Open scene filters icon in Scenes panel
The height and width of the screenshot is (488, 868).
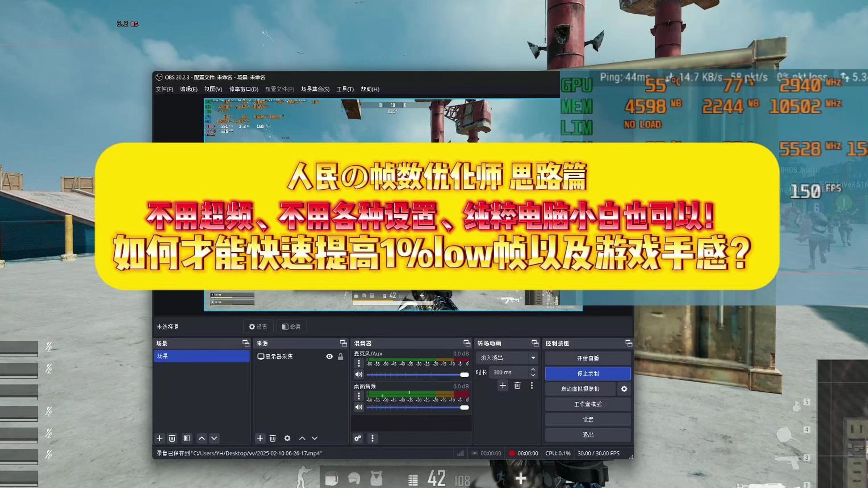pyautogui.click(x=186, y=438)
